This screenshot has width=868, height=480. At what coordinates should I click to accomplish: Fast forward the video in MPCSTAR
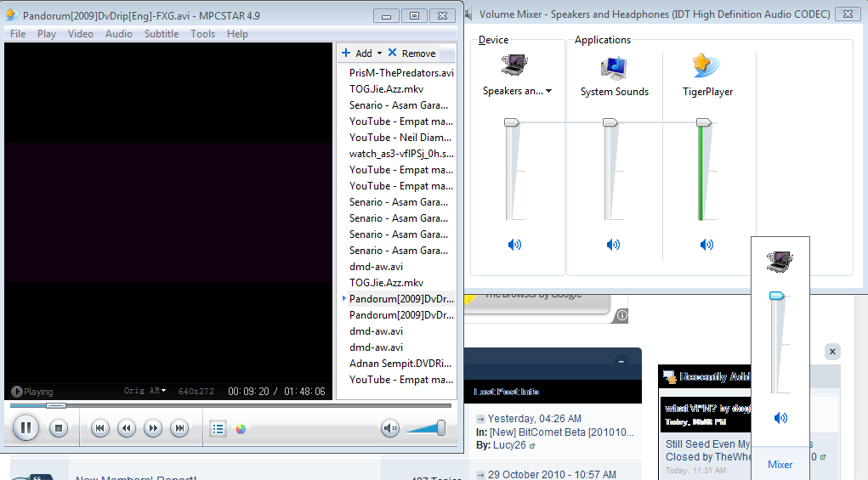(153, 428)
